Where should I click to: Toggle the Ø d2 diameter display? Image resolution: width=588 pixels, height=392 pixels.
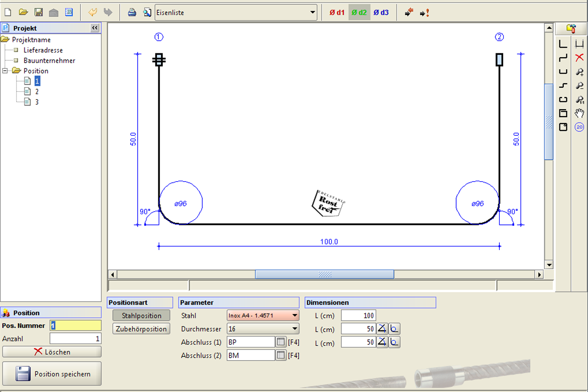coord(359,12)
